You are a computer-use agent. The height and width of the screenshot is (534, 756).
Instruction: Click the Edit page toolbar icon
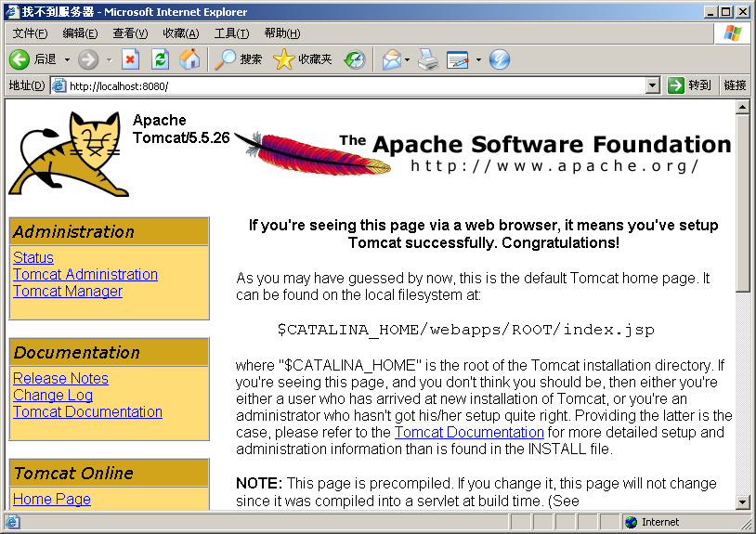458,59
